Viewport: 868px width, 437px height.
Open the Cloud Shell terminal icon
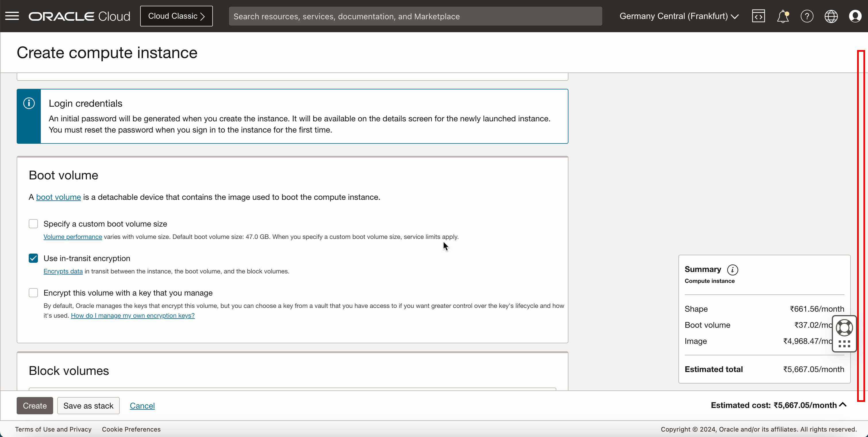758,16
